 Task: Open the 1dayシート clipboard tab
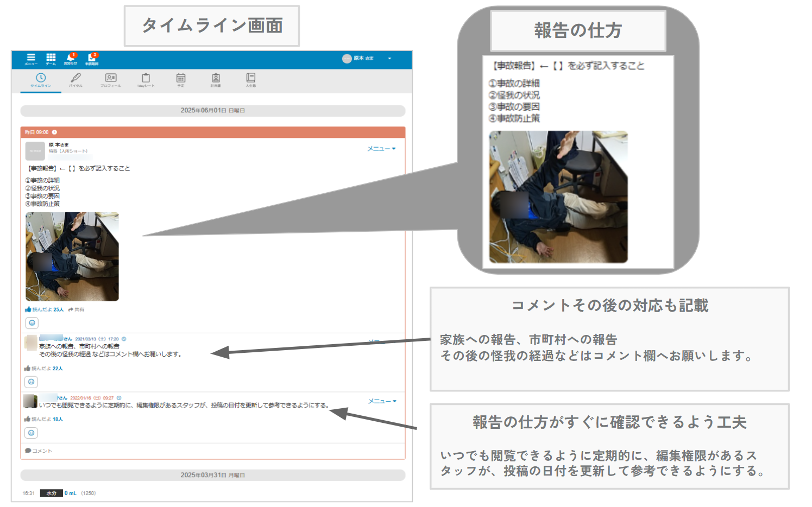146,80
